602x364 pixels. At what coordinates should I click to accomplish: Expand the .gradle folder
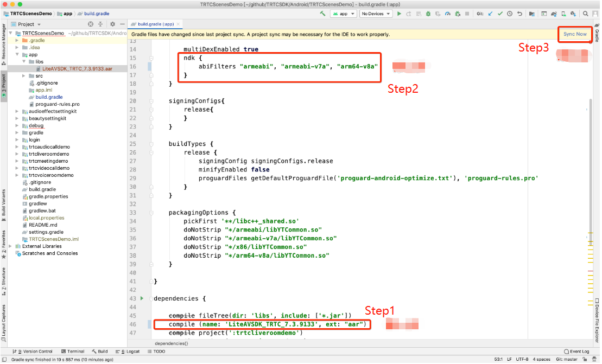click(x=17, y=41)
